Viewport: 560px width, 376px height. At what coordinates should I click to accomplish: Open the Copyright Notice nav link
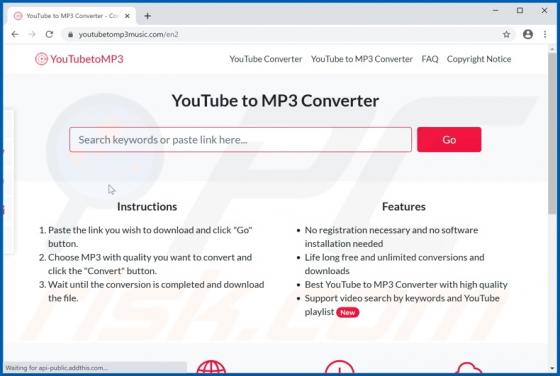(479, 59)
